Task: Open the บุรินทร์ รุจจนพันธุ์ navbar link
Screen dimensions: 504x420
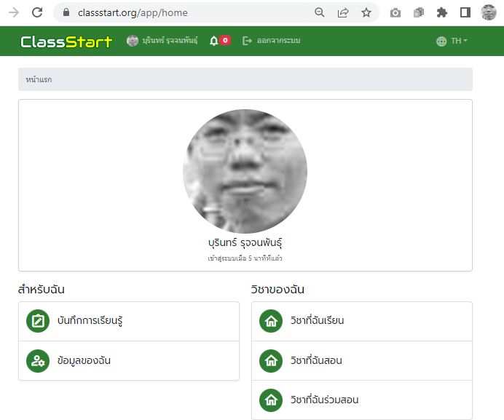Action: coord(170,41)
